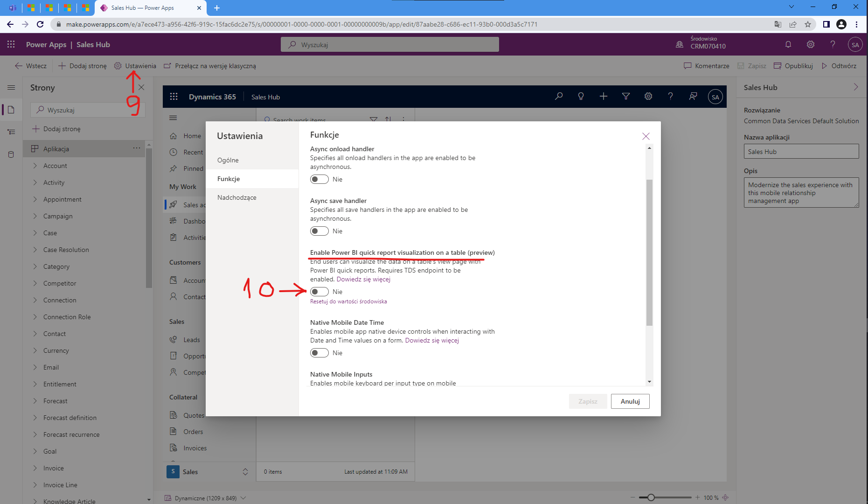Click the Nazwa aplikacji input field
Image resolution: width=868 pixels, height=504 pixels.
coord(801,151)
